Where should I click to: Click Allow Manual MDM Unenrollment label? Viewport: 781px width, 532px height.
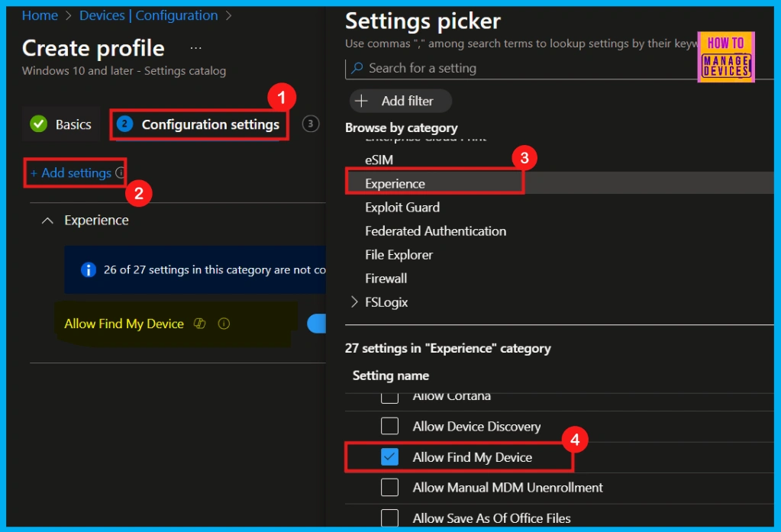[508, 487]
